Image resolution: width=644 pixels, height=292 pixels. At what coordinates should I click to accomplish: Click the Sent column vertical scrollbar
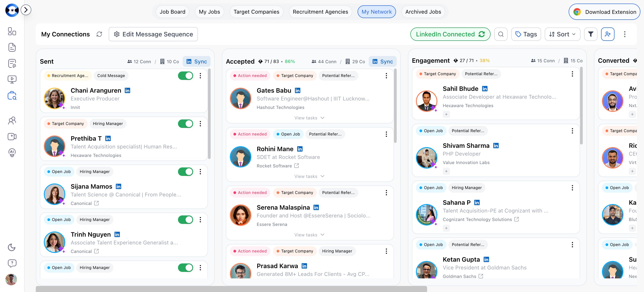[209, 114]
